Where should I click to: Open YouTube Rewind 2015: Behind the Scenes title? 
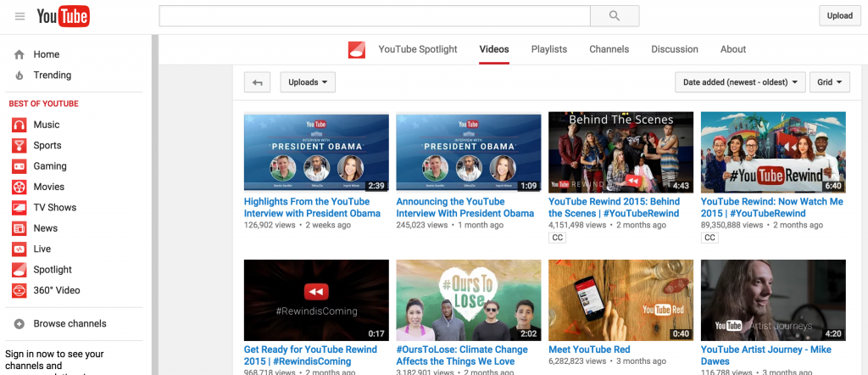pyautogui.click(x=614, y=207)
